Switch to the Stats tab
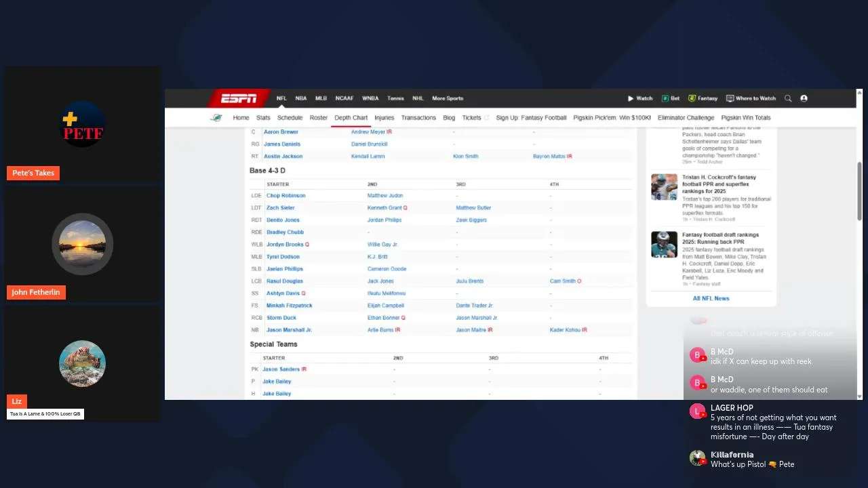The height and width of the screenshot is (488, 868). pos(263,118)
